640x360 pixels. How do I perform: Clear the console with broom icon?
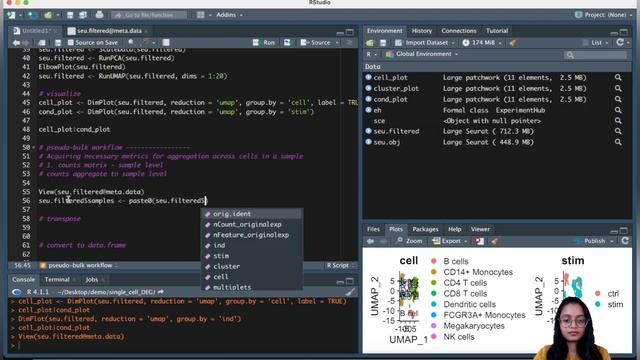point(350,292)
